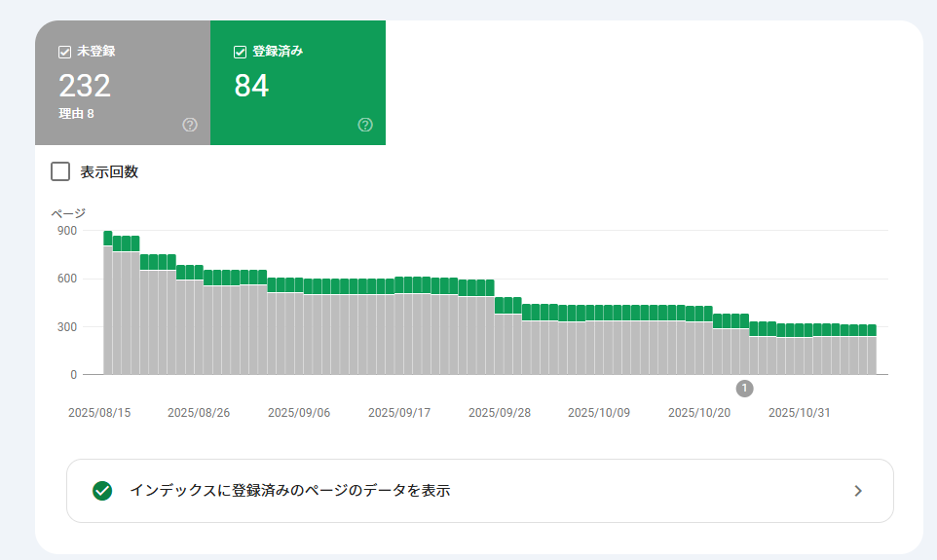Toggle the 登録済み checkbox
Viewport: 937px width, 560px height.
(241, 52)
